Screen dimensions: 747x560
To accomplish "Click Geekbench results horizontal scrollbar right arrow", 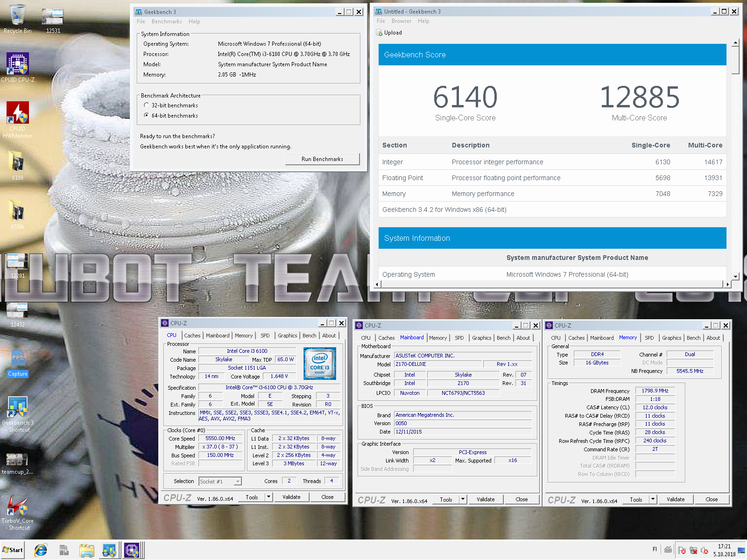I will click(727, 284).
